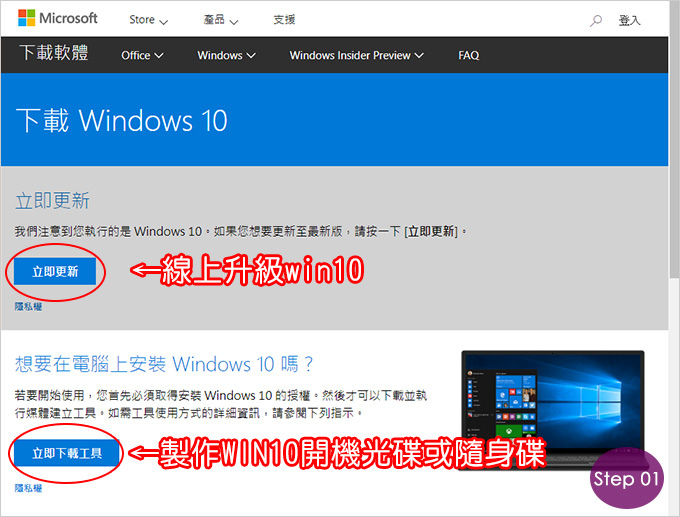Expand Windows Insider Preview dropdown
Screen dimensions: 680x517
click(x=356, y=56)
